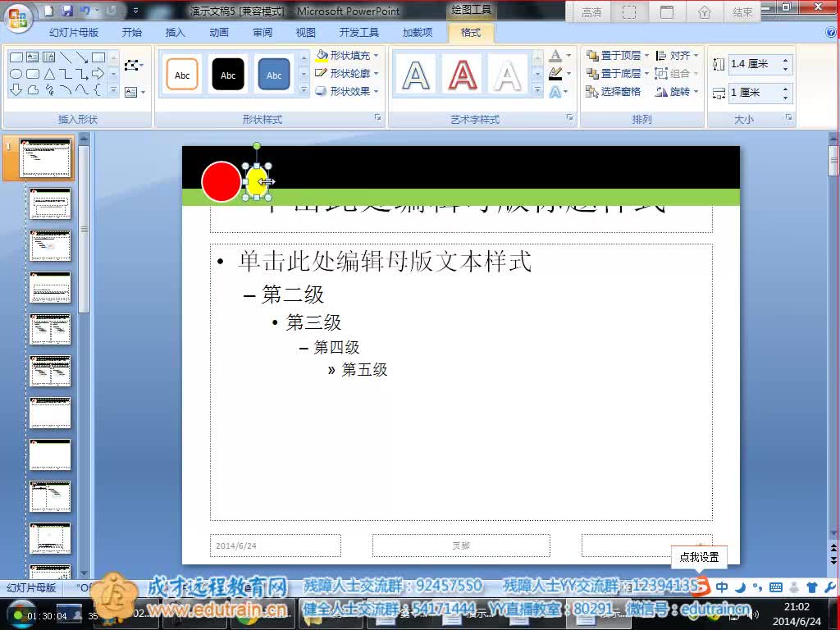Viewport: 840px width, 630px height.
Task: Open the selection pane (选择窗格)
Action: (x=614, y=92)
